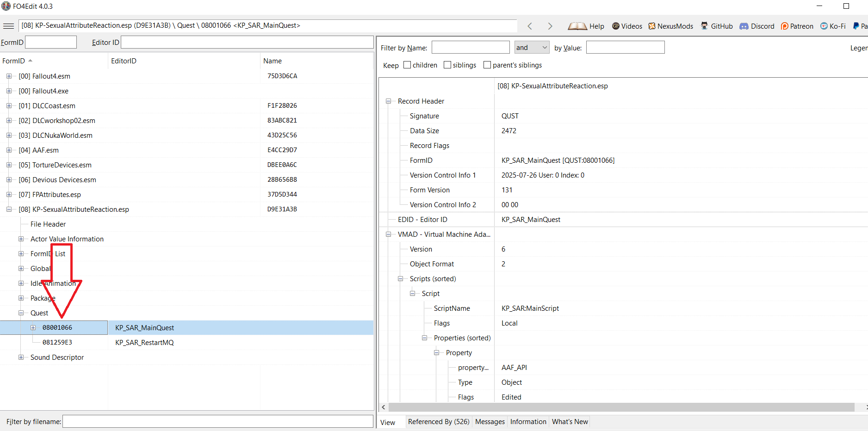Image resolution: width=868 pixels, height=431 pixels.
Task: Collapse the Quest group in tree
Action: (21, 313)
